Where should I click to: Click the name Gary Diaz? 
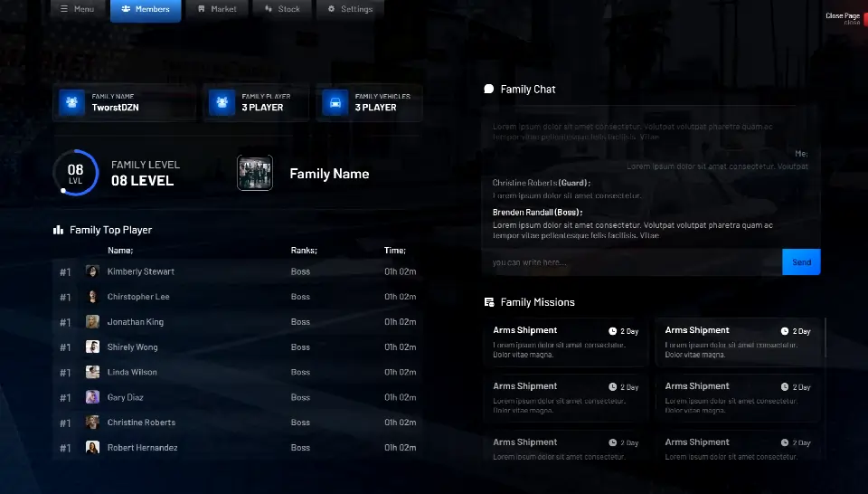tap(125, 397)
